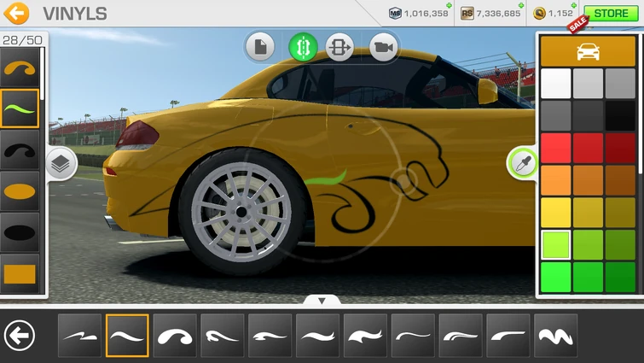Screen dimensions: 644x363
Task: Select orange hook layer at top
Action: [x=20, y=67]
